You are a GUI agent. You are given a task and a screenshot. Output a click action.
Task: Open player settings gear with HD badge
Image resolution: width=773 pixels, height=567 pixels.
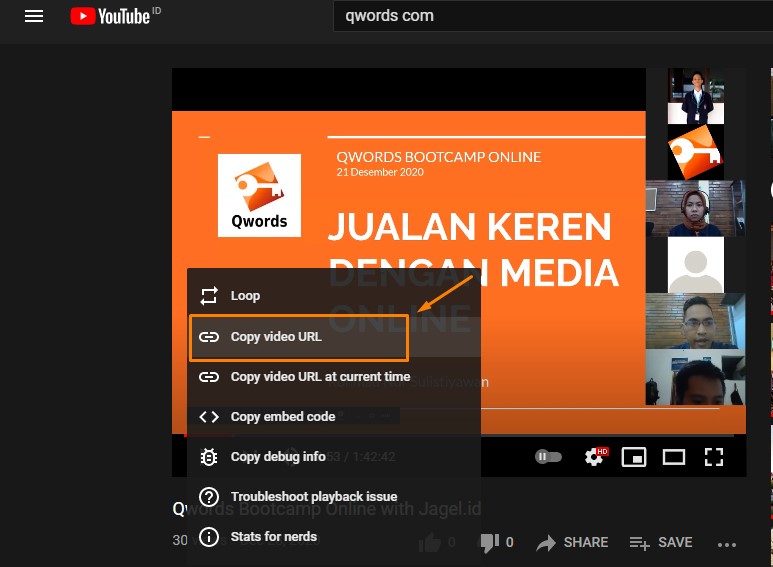[596, 457]
